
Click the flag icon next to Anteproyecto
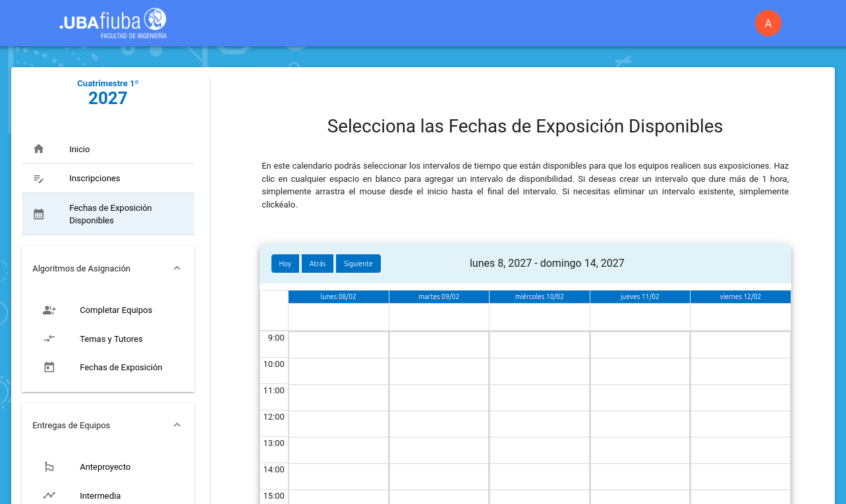pyautogui.click(x=49, y=467)
